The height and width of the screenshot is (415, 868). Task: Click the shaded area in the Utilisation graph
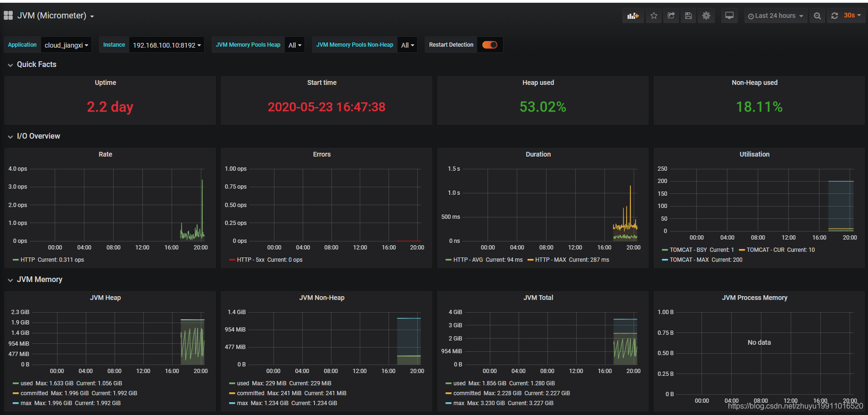tap(841, 206)
